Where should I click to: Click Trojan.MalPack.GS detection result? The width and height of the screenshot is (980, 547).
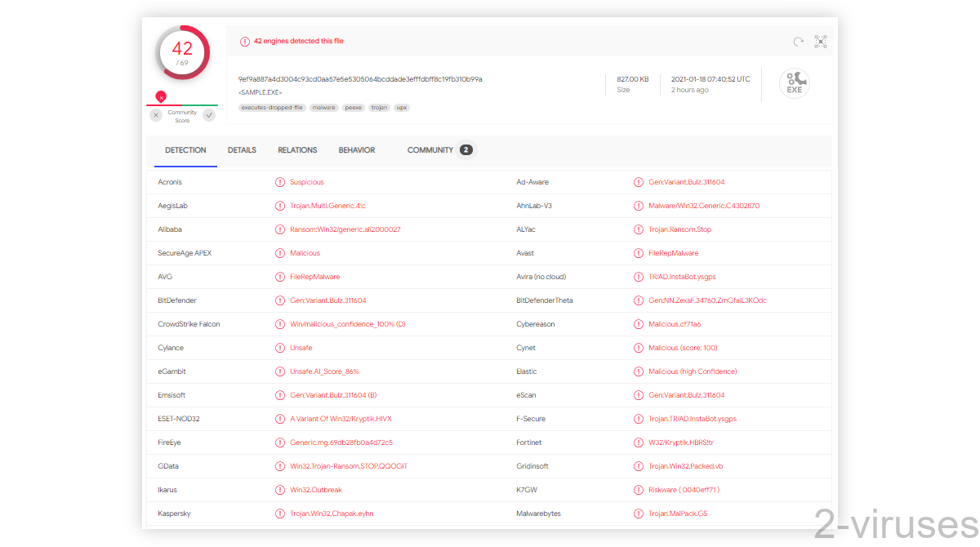coord(678,514)
